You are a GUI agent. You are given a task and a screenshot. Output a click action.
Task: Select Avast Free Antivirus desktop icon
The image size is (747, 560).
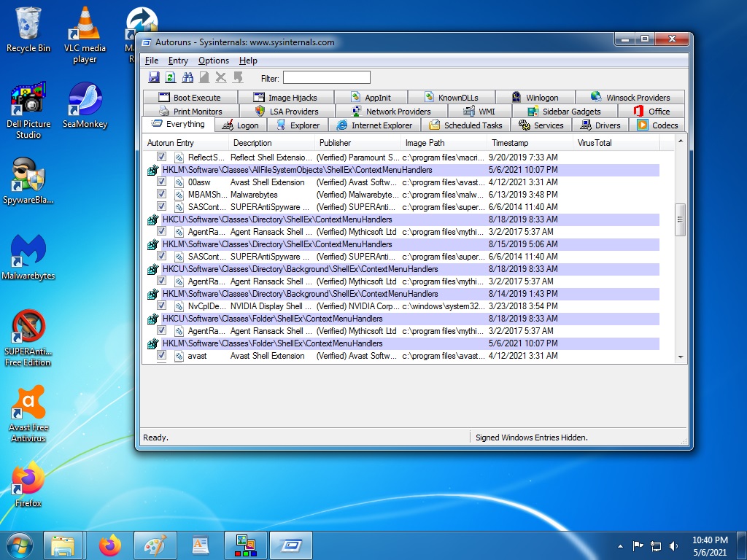click(x=28, y=414)
